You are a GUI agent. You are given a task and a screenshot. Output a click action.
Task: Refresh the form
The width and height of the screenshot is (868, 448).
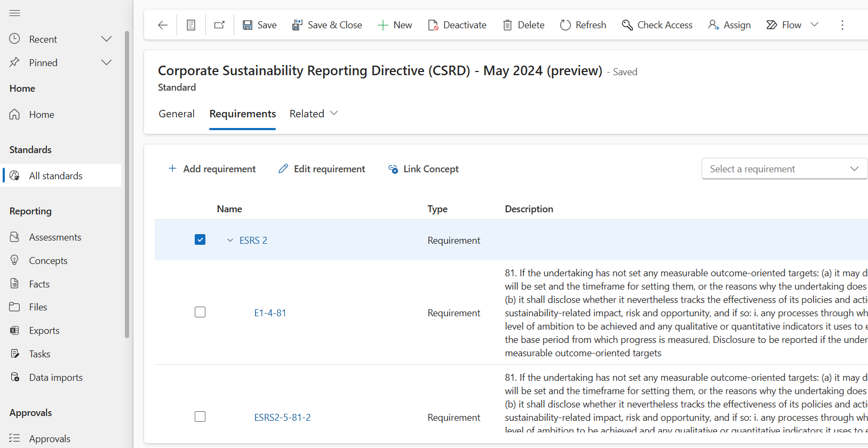click(583, 25)
